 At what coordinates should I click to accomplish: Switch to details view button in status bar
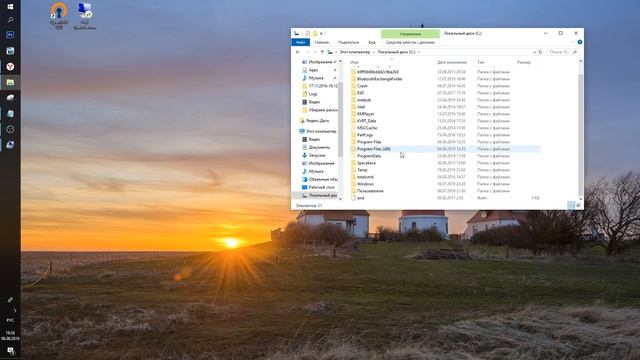pyautogui.click(x=571, y=205)
